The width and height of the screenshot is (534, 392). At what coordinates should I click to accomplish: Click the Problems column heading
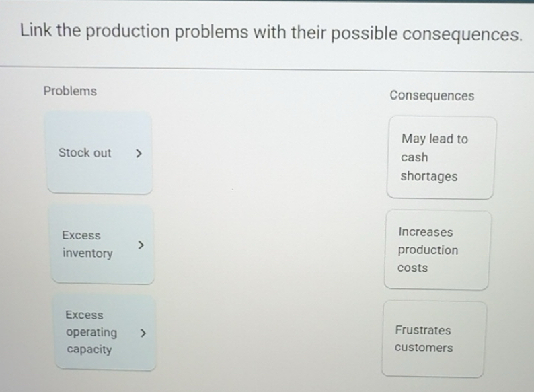click(70, 91)
